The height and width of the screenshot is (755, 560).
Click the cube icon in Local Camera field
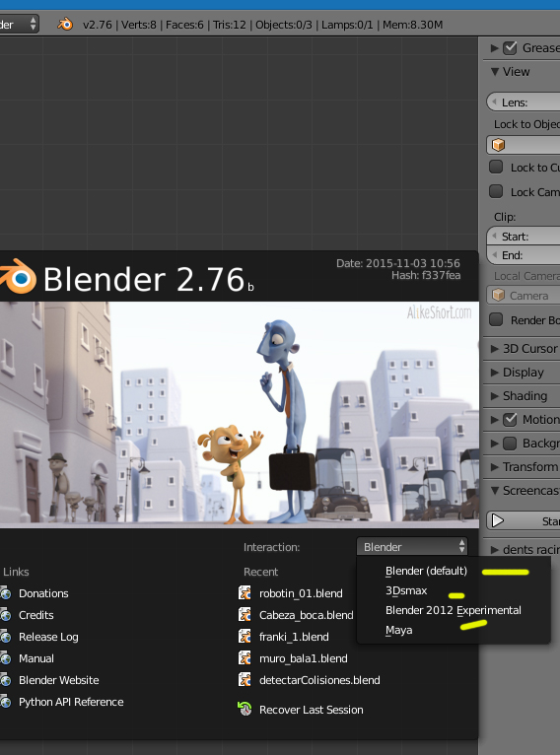(498, 295)
